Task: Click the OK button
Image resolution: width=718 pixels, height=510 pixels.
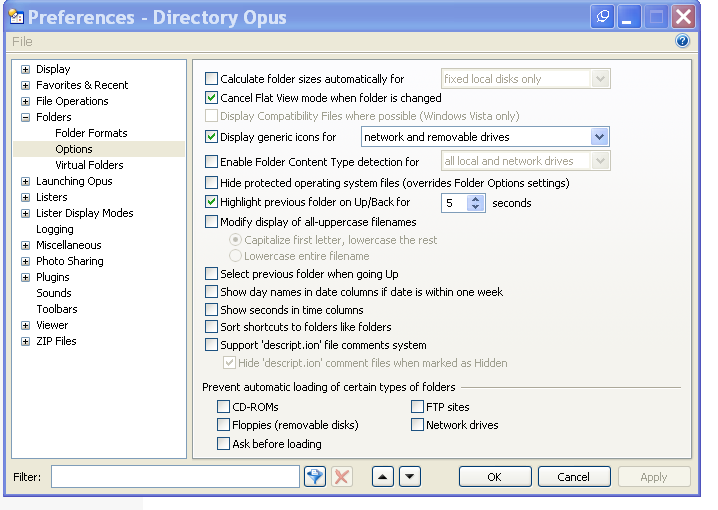Action: click(x=495, y=477)
